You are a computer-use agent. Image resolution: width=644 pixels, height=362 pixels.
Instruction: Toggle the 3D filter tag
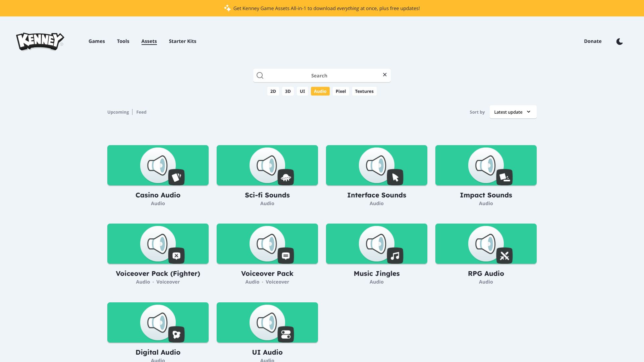point(288,91)
